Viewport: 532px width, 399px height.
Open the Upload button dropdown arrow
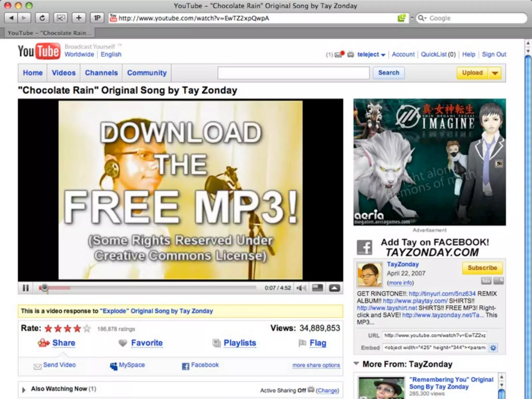pyautogui.click(x=495, y=73)
